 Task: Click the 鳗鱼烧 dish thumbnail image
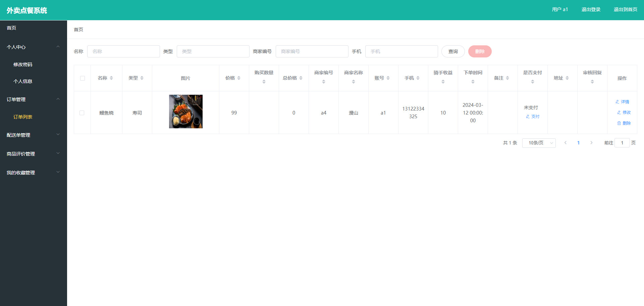click(x=186, y=112)
